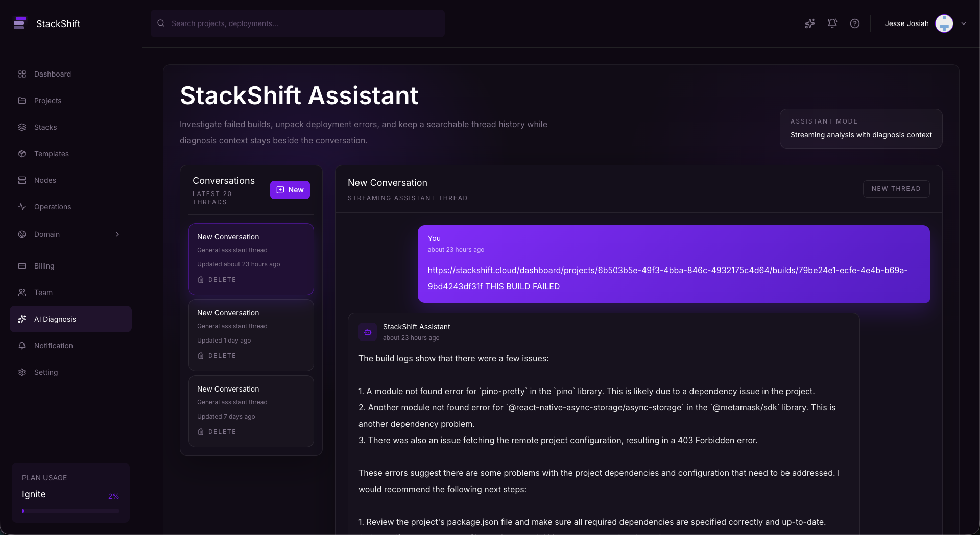Click Jesse Josiah's profile avatar
The height and width of the screenshot is (535, 980).
click(x=943, y=23)
